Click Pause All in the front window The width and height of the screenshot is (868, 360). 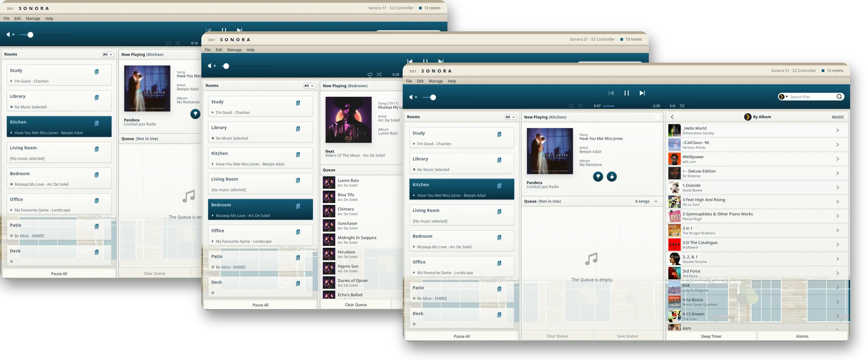coord(461,336)
